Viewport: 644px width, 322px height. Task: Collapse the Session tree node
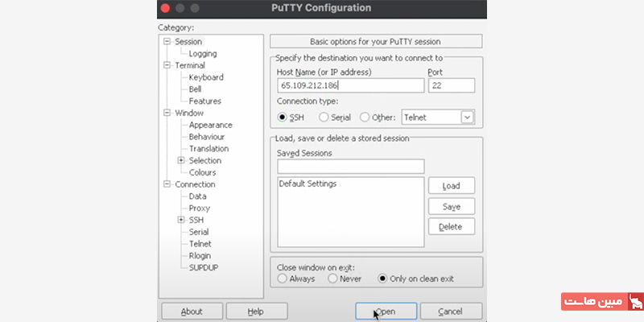(167, 42)
